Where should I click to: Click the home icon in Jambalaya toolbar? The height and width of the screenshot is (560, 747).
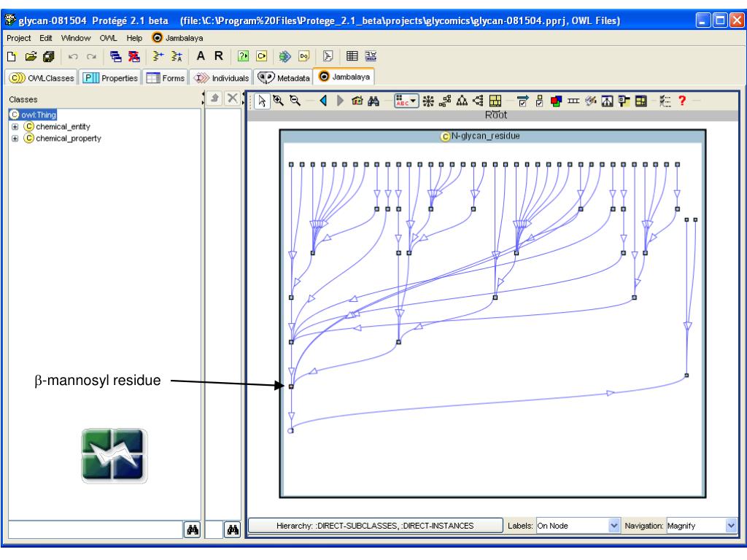[357, 101]
